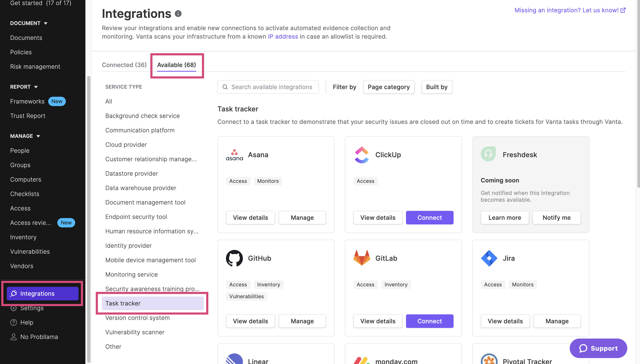The image size is (640, 364).
Task: Click Manage on the Jira card
Action: coord(557,321)
